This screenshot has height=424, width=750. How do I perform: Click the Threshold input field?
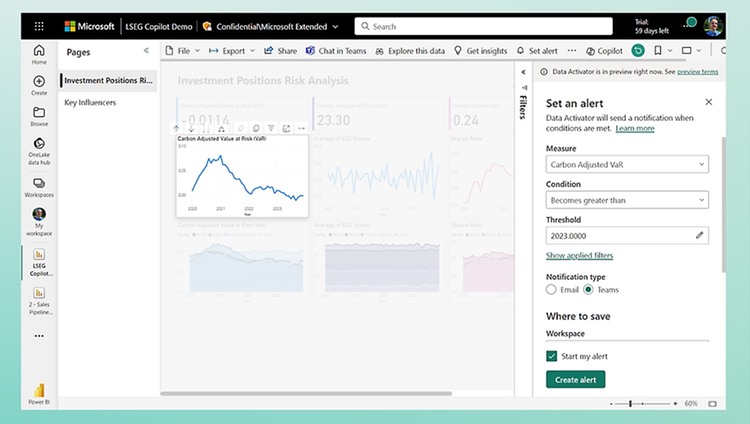point(627,235)
